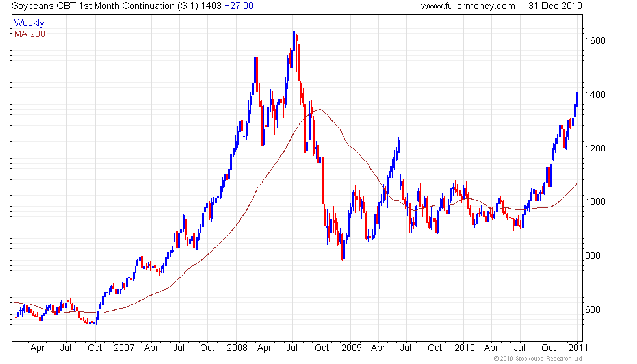The image size is (637, 364).
Task: Click the Stockcube Research Ltd copyright text
Action: click(538, 359)
